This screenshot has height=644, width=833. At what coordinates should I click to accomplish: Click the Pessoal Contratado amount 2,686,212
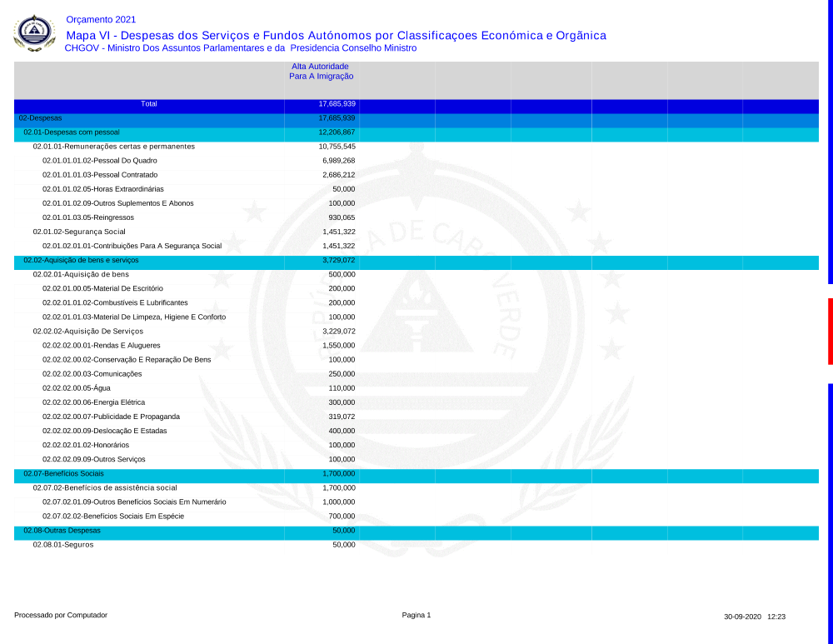click(x=338, y=175)
